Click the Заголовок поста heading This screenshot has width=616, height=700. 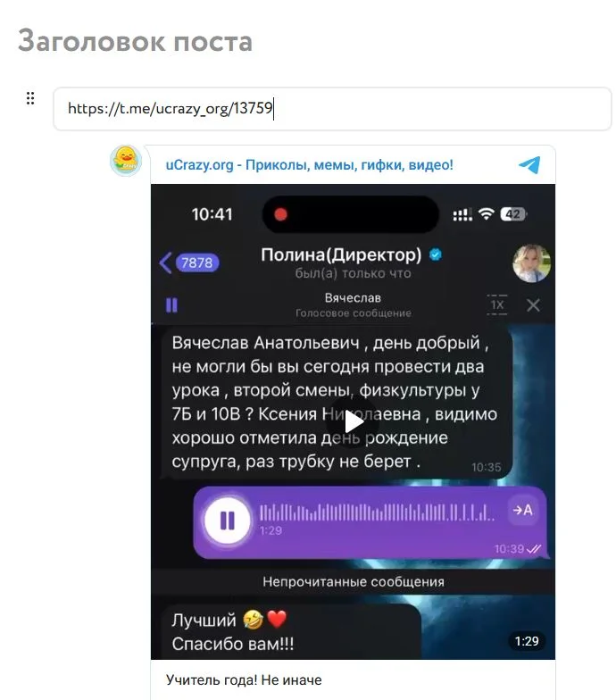point(136,41)
